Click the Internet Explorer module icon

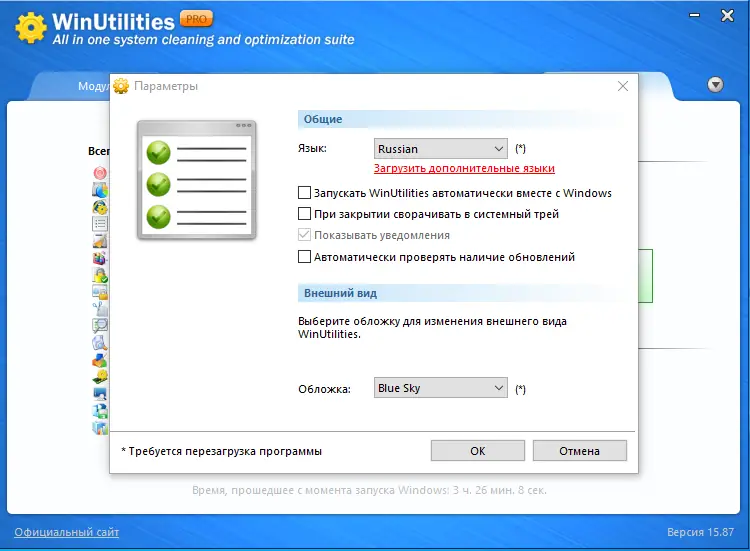(100, 207)
